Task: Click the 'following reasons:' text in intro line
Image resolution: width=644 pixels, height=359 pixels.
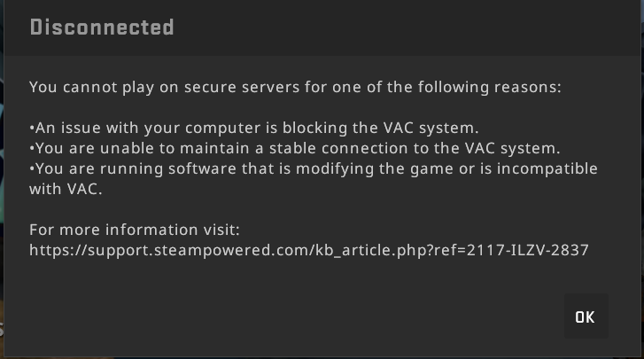Action: tap(489, 88)
